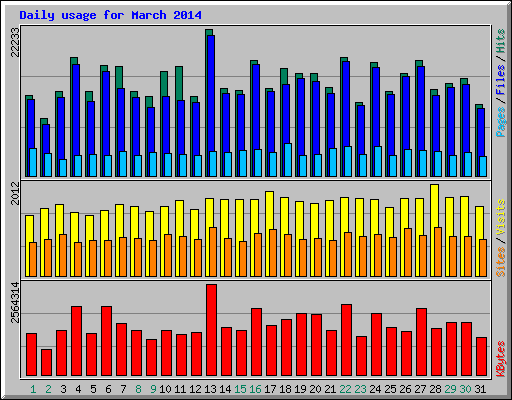This screenshot has height=400, width=512.
Task: Select the red KBytes bar for day 2
Action: pos(46,362)
